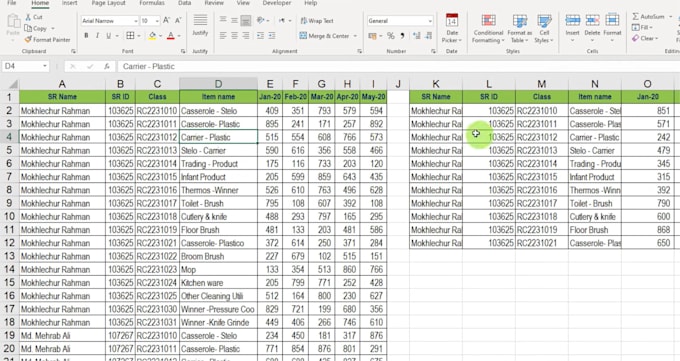Screen dimensions: 680x361
Task: Activate the Format Painter tool
Action: (47, 39)
